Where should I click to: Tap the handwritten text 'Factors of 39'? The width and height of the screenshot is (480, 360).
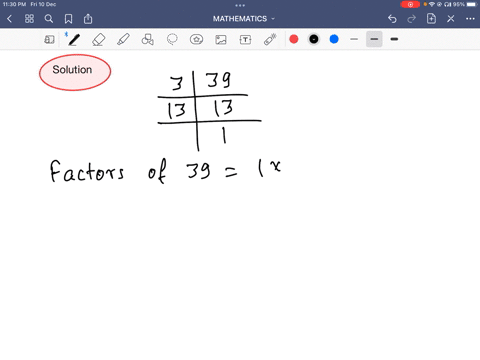(x=130, y=171)
